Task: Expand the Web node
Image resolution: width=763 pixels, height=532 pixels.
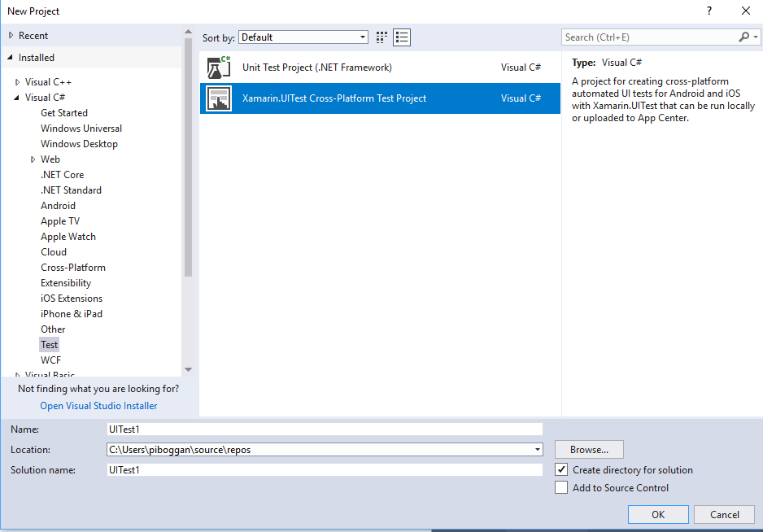Action: pos(33,159)
